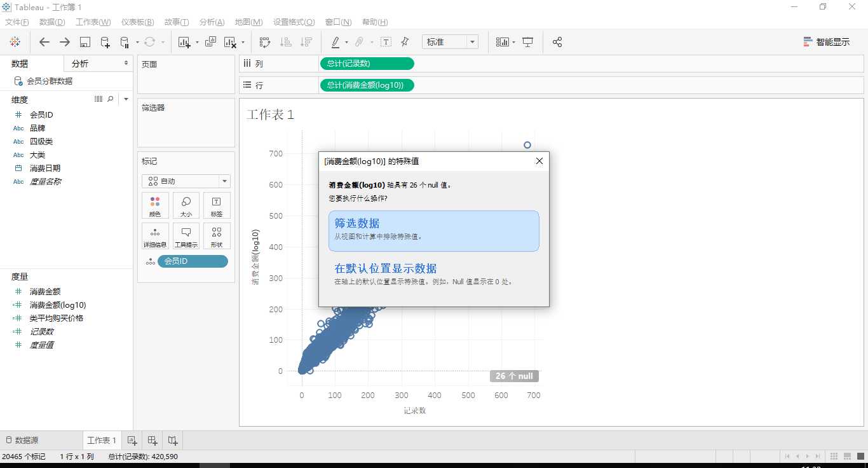Open the 工作表(W) menu
868x468 pixels.
(x=93, y=22)
